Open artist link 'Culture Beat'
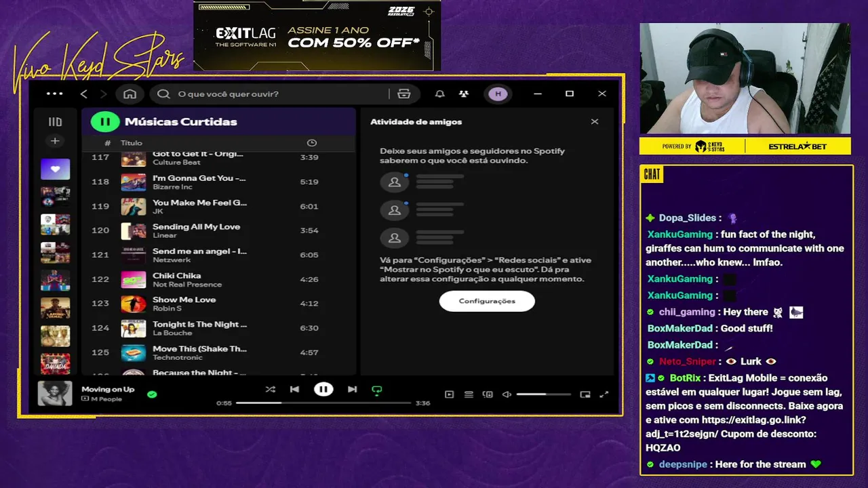 click(176, 163)
